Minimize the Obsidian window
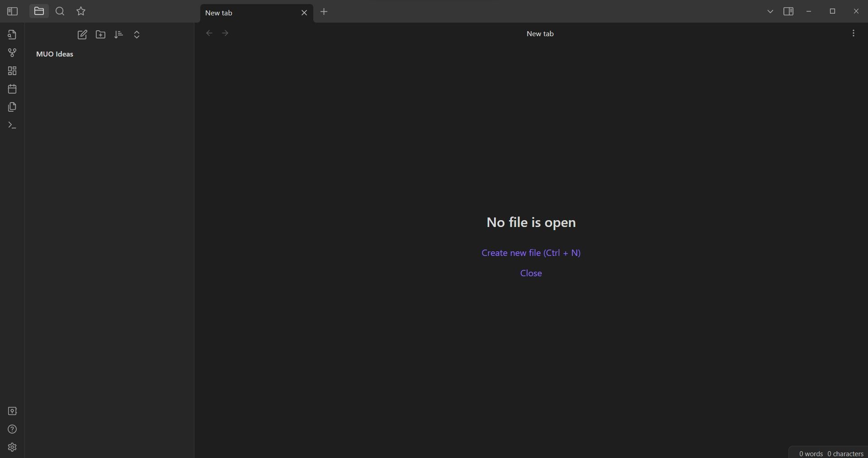 [x=809, y=11]
